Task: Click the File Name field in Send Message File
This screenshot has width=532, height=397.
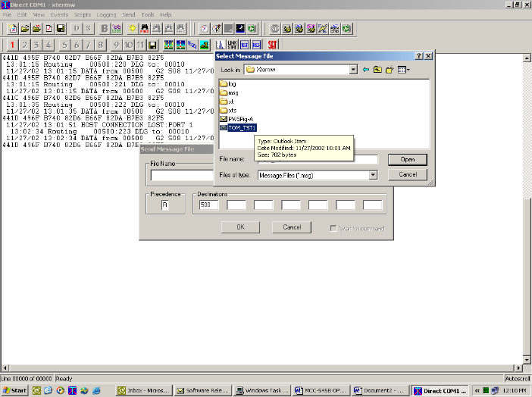Action: click(182, 175)
